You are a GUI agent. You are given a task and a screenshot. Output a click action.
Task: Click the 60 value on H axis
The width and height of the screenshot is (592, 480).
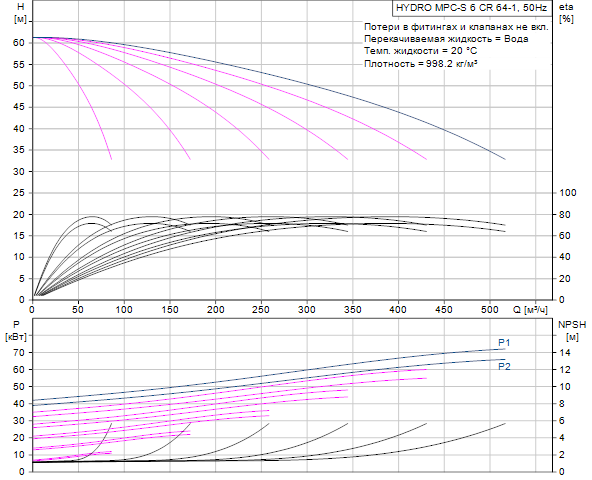pyautogui.click(x=18, y=43)
